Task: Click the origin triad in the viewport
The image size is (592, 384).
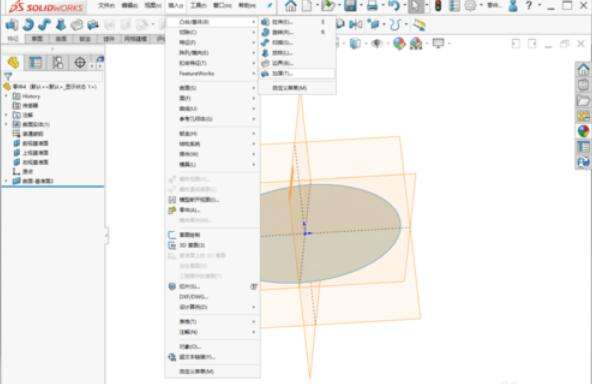Action: tap(306, 230)
